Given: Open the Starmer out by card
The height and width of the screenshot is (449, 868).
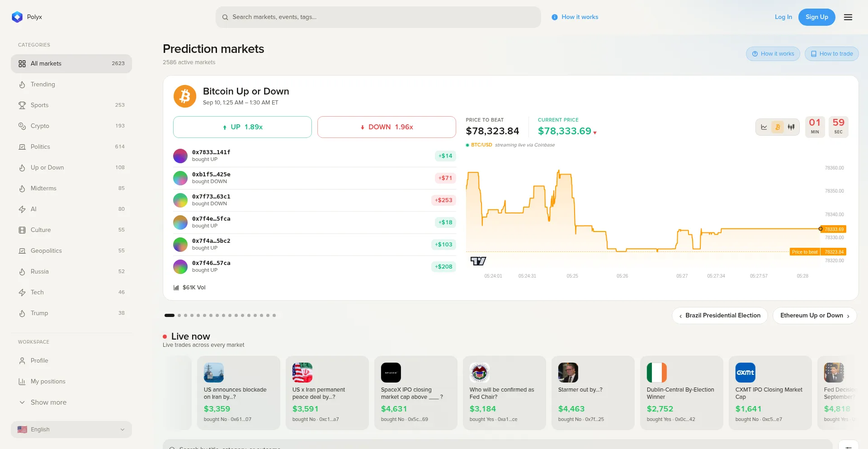Looking at the screenshot, I should (x=593, y=393).
